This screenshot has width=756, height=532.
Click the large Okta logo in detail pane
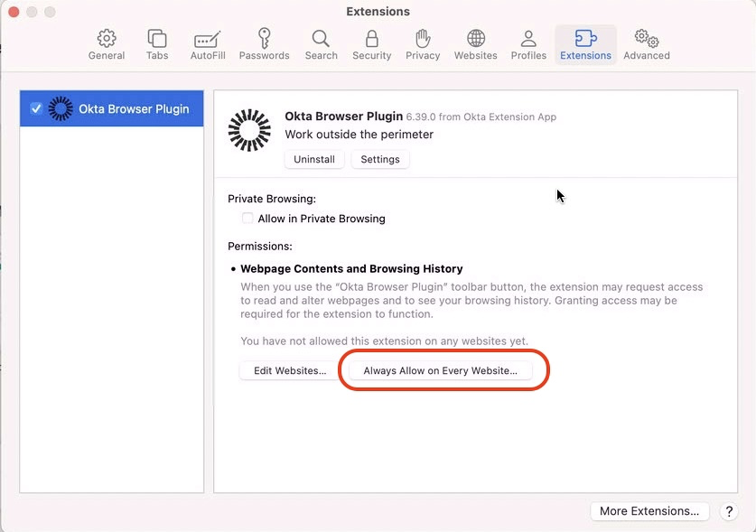coord(249,130)
